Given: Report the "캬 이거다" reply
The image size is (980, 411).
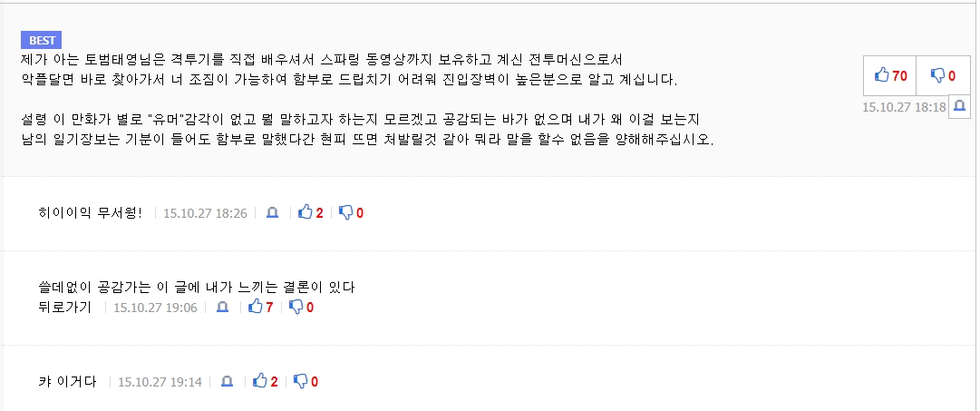Looking at the screenshot, I should coord(226,381).
